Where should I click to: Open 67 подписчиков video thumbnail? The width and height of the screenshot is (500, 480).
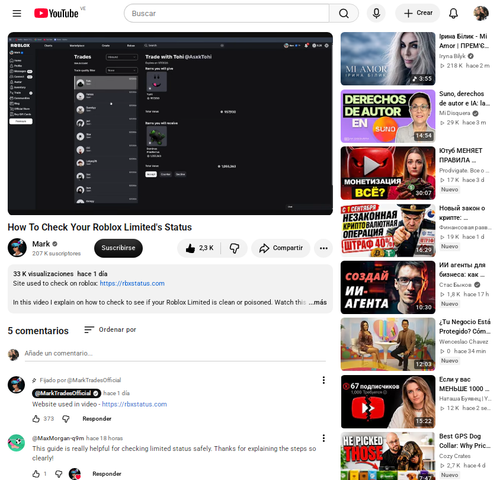coord(388,402)
